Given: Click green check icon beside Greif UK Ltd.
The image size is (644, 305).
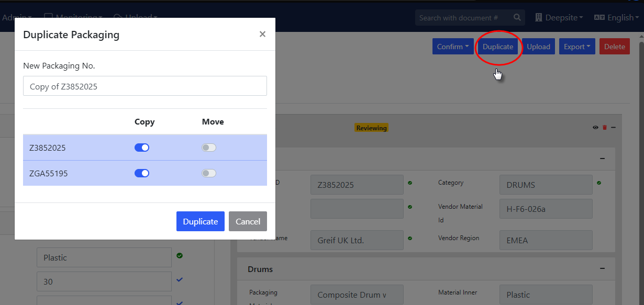Looking at the screenshot, I should [410, 239].
